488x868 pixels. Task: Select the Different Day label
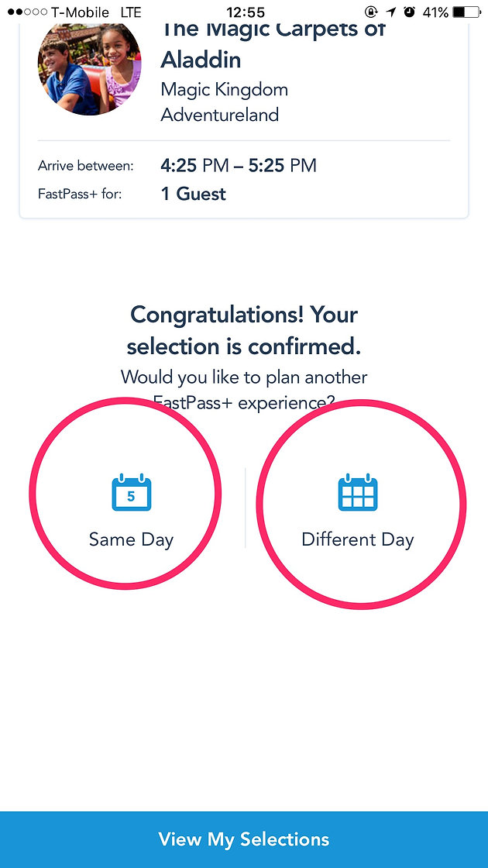pyautogui.click(x=357, y=539)
